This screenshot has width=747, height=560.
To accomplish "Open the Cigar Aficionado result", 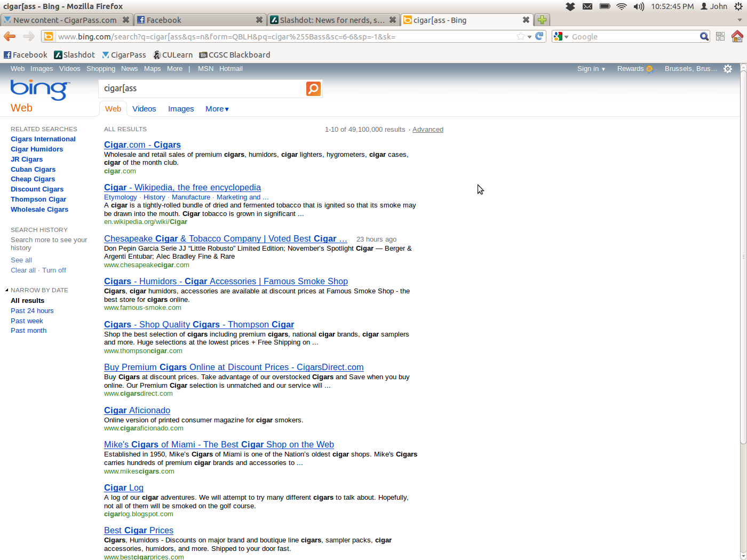I will [137, 411].
